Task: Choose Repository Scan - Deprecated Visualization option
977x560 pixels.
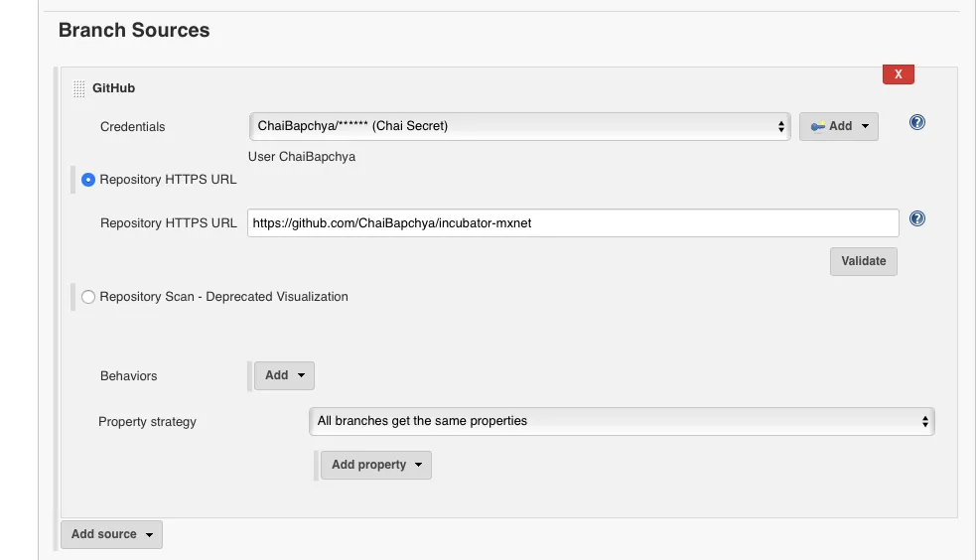Action: (x=89, y=297)
